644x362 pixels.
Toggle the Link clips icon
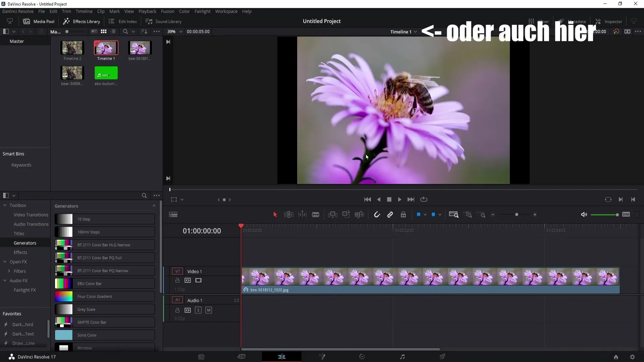(390, 215)
